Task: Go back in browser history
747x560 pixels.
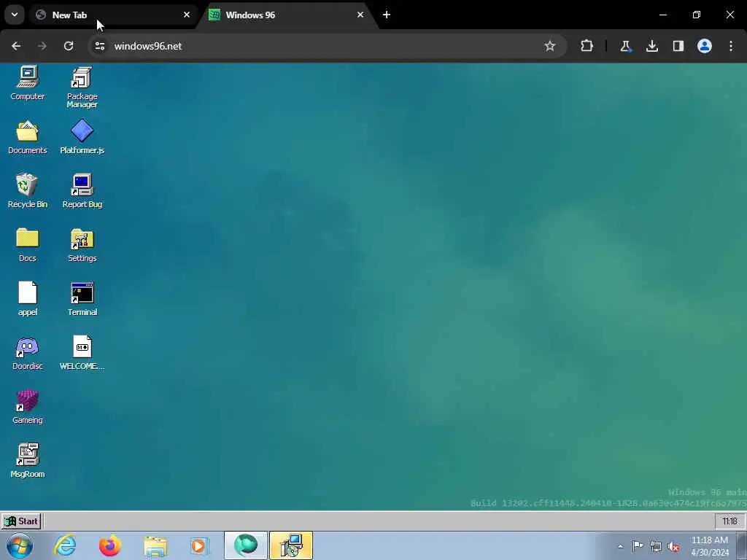Action: [16, 46]
